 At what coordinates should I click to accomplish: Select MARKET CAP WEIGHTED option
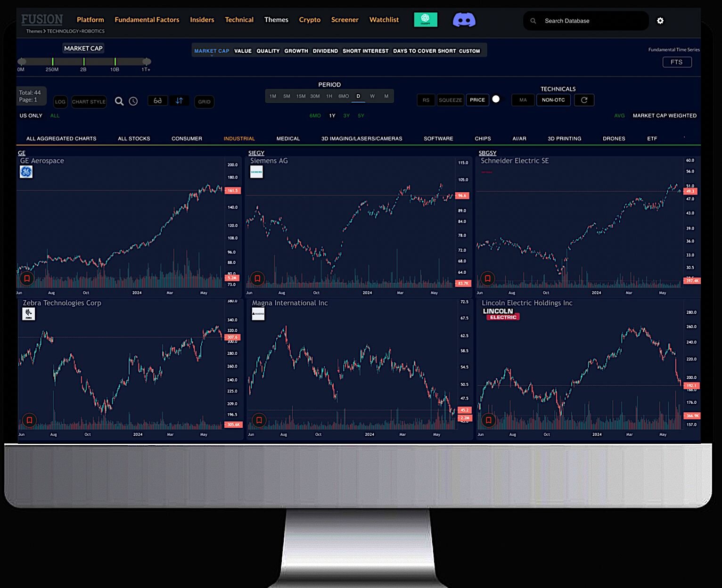[x=665, y=115]
